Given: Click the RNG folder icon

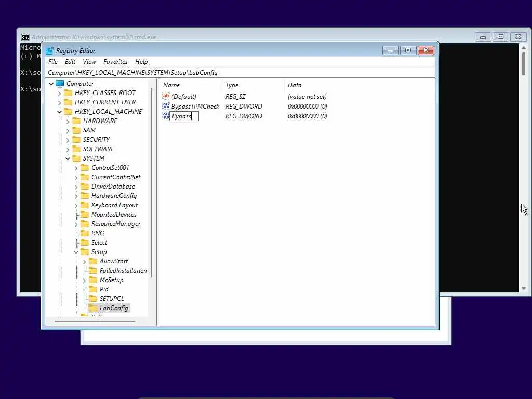Looking at the screenshot, I should coord(85,233).
